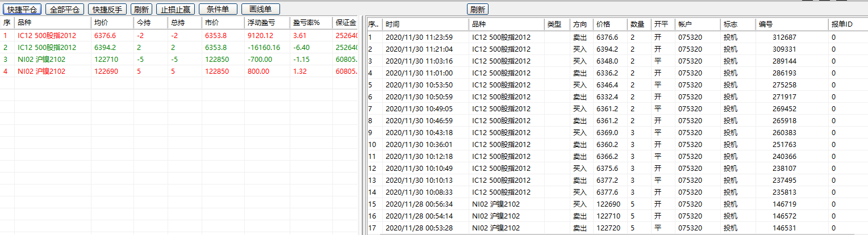Click the 今持 column header
The image size is (868, 235).
coord(151,23)
